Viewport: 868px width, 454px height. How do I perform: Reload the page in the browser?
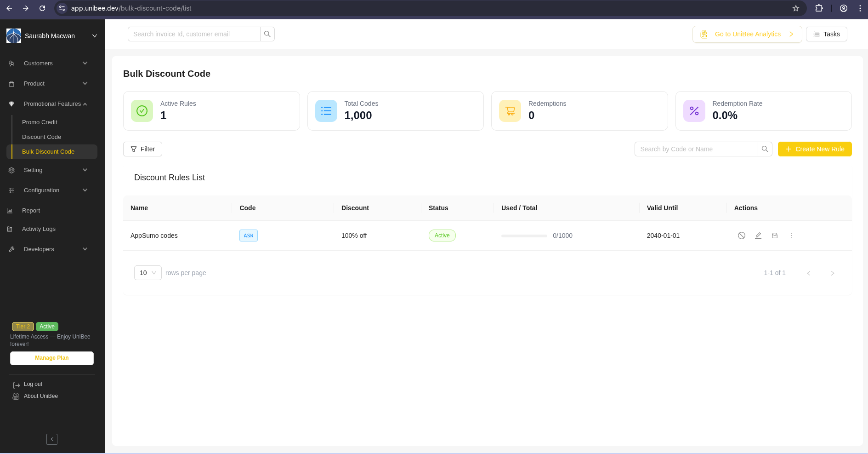tap(42, 8)
